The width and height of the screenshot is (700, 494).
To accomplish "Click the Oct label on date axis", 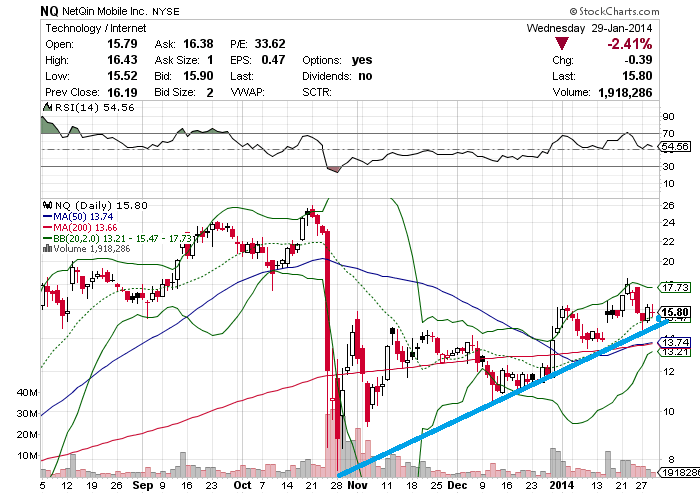I will 243,486.
